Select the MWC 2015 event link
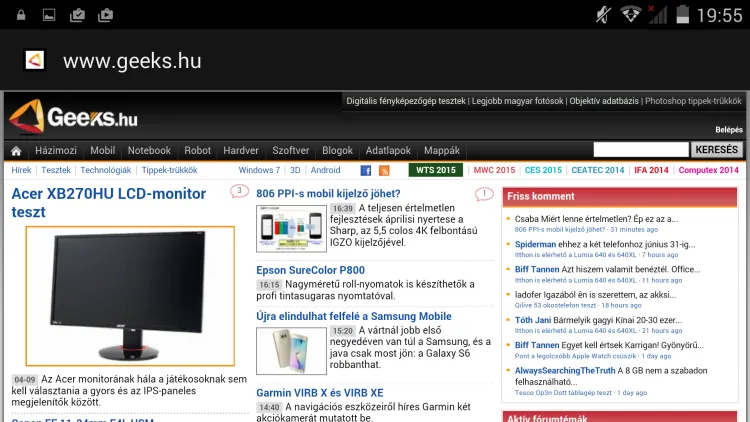Screen dimensions: 750x422 point(494,170)
